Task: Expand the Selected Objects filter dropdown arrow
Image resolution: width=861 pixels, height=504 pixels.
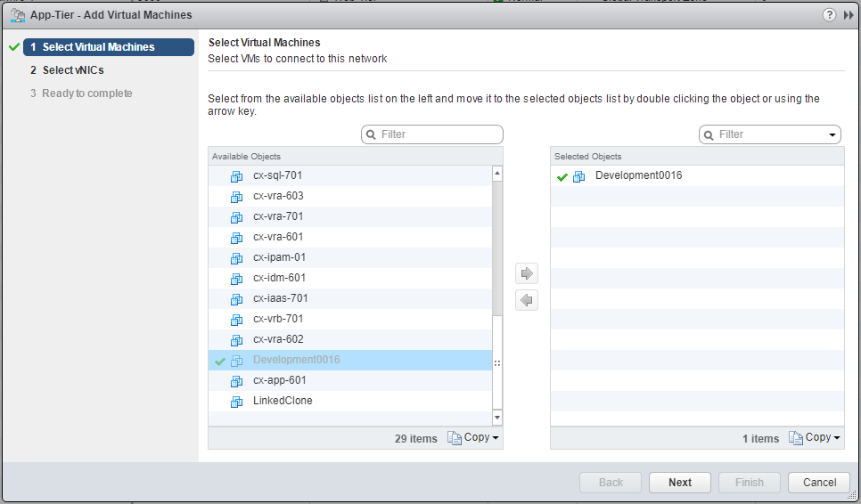Action: (832, 135)
